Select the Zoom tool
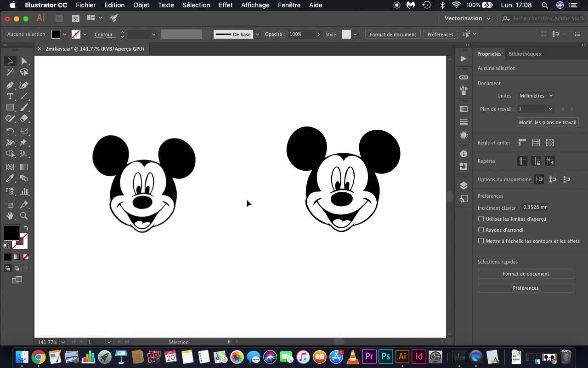 24,216
